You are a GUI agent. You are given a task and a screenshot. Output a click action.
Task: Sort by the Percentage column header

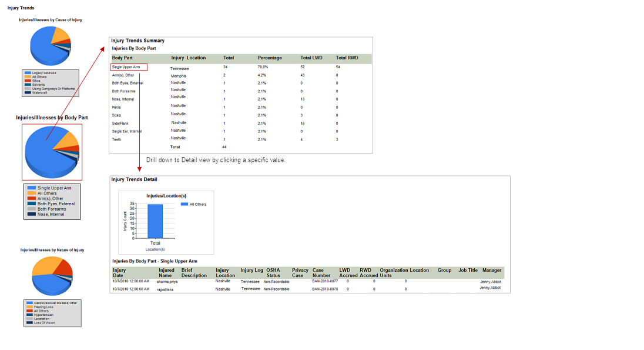click(x=270, y=58)
